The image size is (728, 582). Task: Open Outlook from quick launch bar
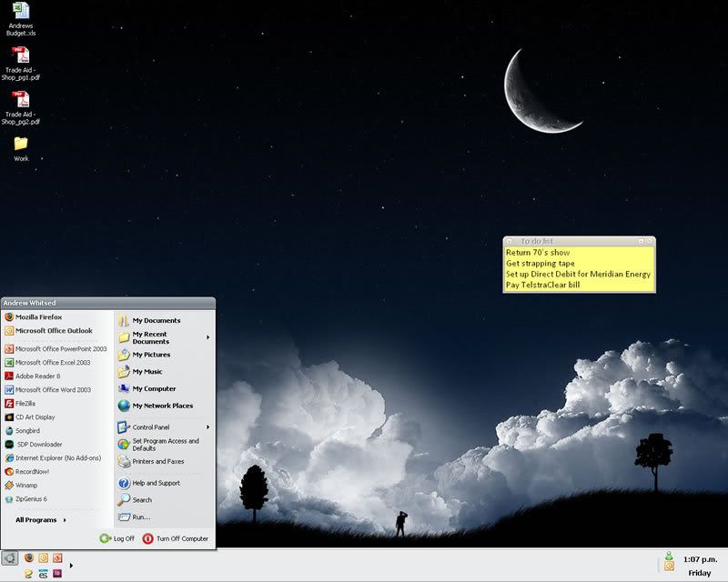click(43, 557)
